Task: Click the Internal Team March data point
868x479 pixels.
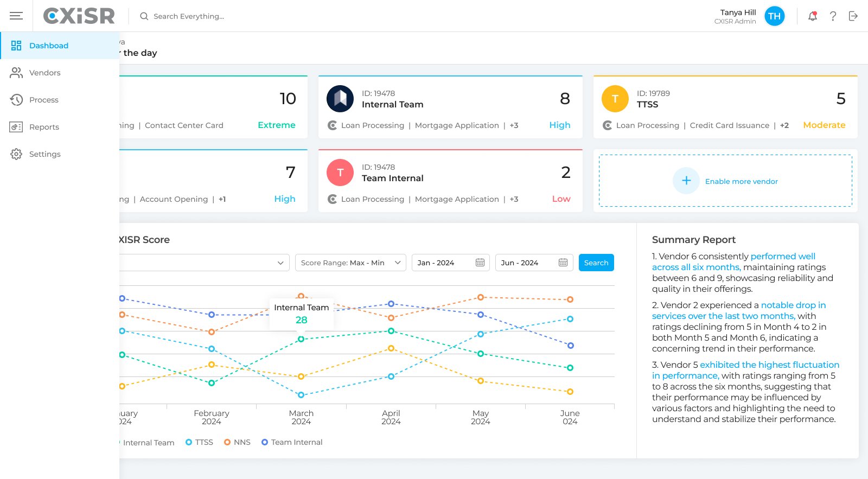Action: click(x=301, y=339)
